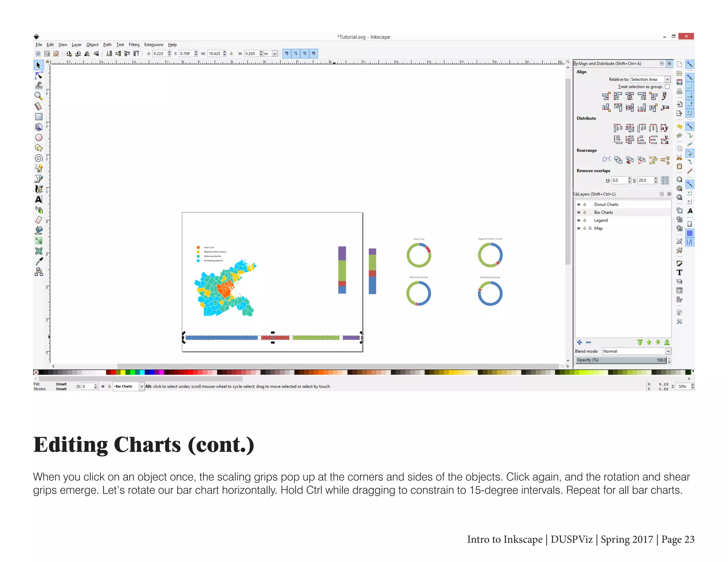Pick the yellow palette swatch
Image resolution: width=728 pixels, height=562 pixels.
point(123,372)
